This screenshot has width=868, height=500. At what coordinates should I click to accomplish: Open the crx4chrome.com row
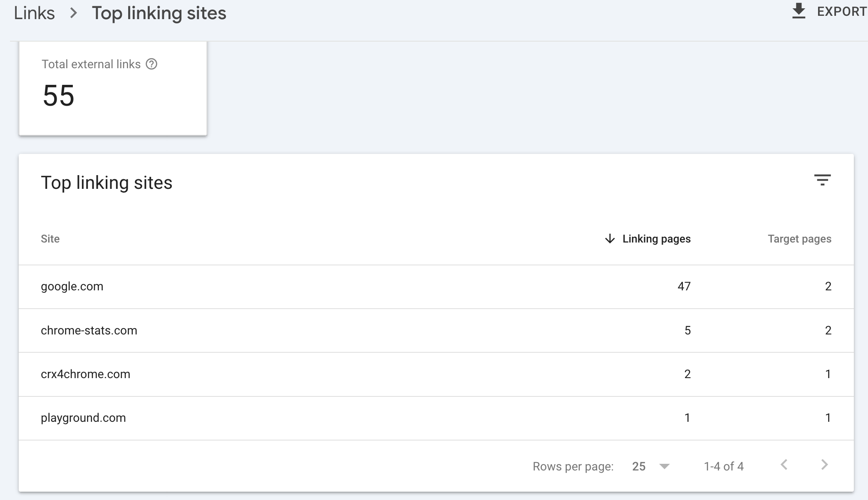436,374
